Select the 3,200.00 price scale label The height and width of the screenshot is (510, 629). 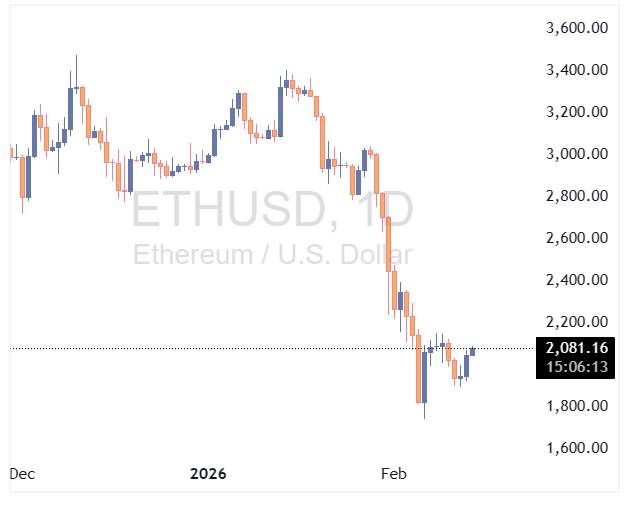tap(579, 112)
